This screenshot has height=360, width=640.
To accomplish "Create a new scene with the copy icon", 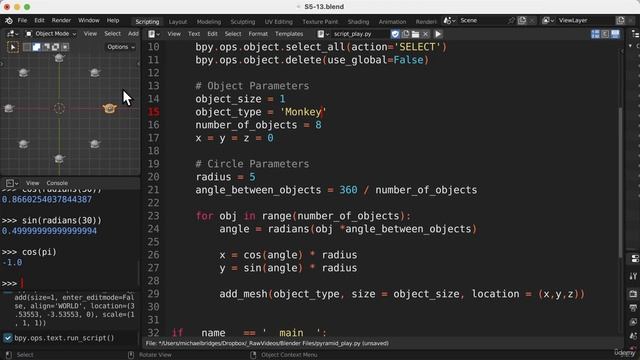I will click(x=522, y=20).
